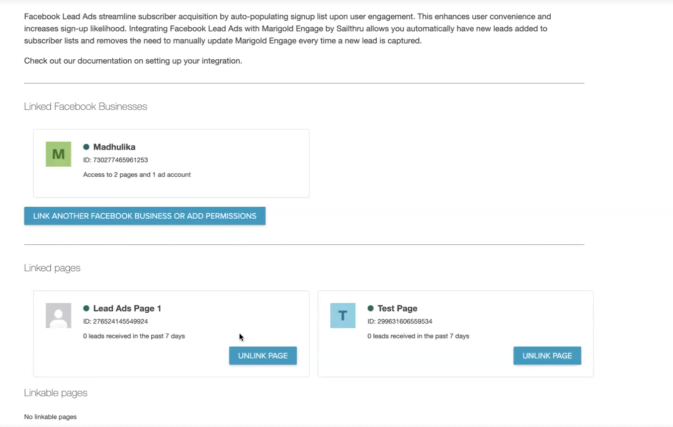This screenshot has height=427, width=673.
Task: Click the Linked Facebook Businesses heading
Action: click(x=86, y=106)
